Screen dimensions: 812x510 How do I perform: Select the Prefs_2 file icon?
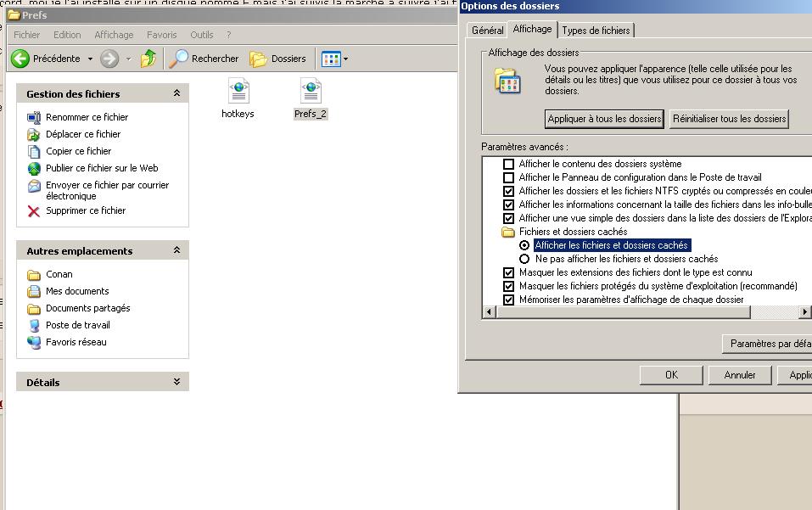pos(311,91)
